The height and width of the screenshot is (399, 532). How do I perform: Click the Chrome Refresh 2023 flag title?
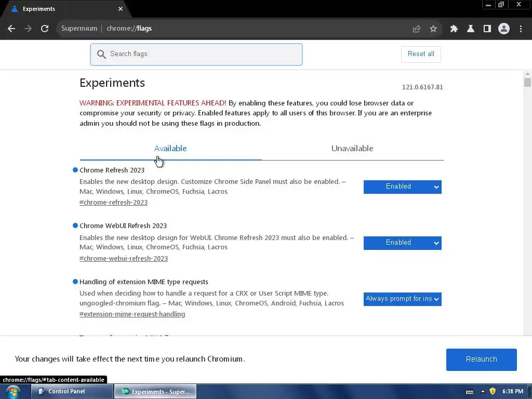[x=112, y=170]
